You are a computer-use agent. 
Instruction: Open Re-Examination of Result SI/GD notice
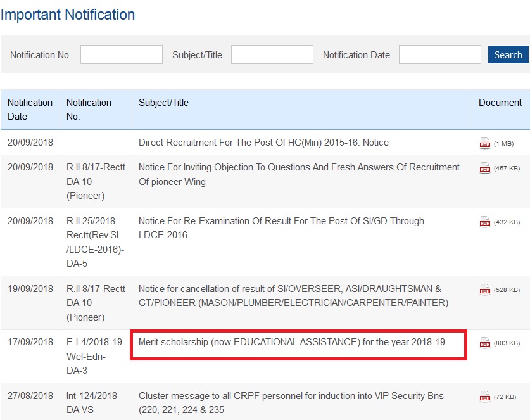[281, 228]
